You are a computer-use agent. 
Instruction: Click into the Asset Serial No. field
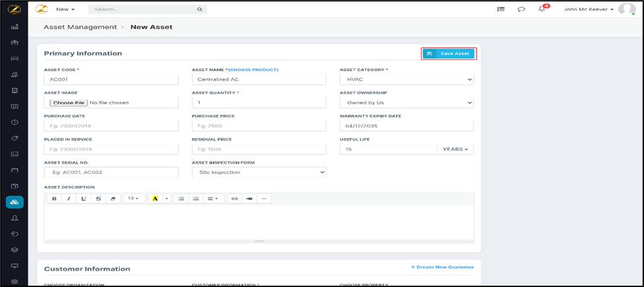click(111, 172)
